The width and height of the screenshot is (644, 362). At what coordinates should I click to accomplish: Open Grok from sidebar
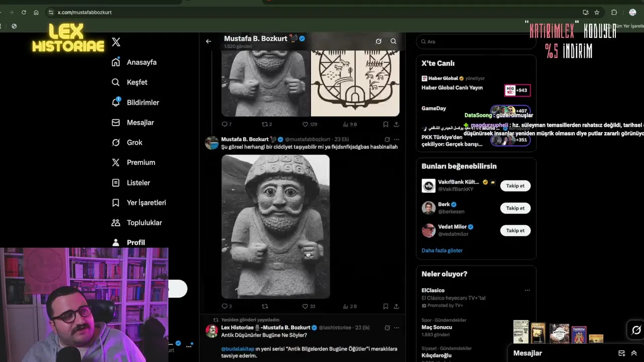coord(127,142)
